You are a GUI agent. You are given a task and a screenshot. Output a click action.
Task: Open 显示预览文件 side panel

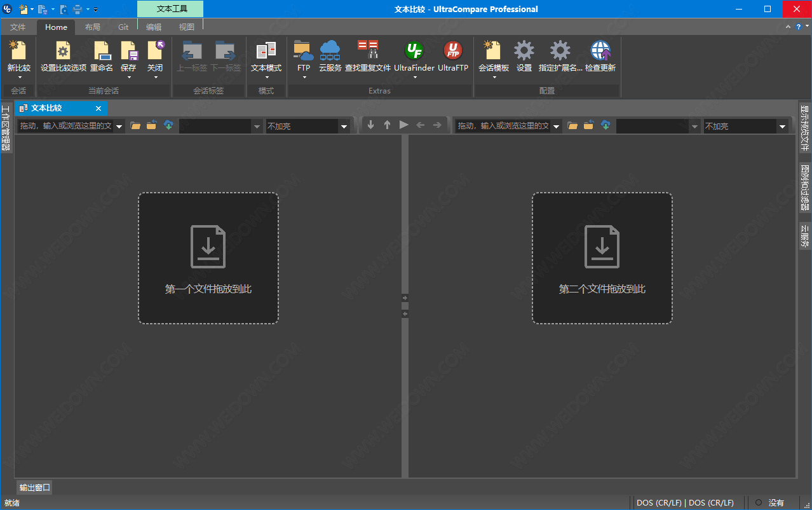[x=805, y=127]
